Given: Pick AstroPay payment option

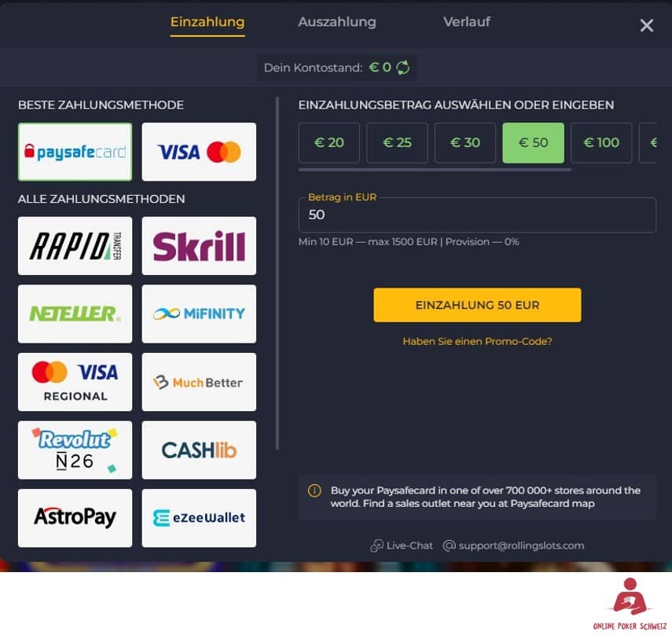Looking at the screenshot, I should pyautogui.click(x=75, y=518).
